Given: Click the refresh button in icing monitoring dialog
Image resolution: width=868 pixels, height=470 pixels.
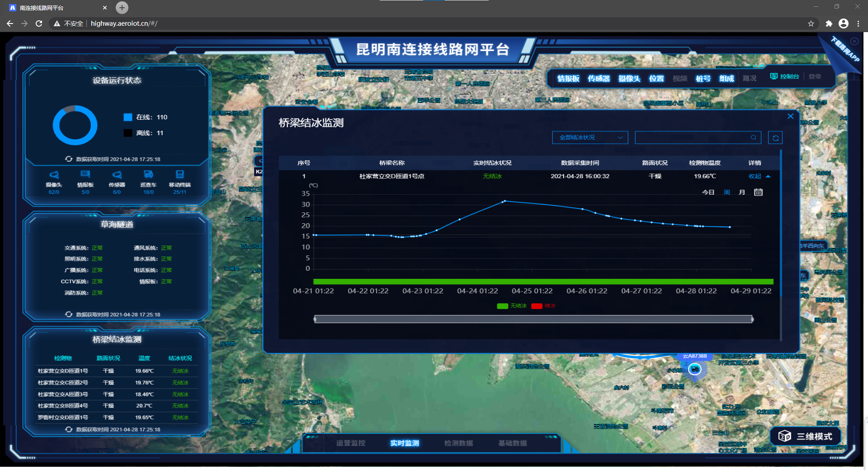Looking at the screenshot, I should click(x=775, y=138).
